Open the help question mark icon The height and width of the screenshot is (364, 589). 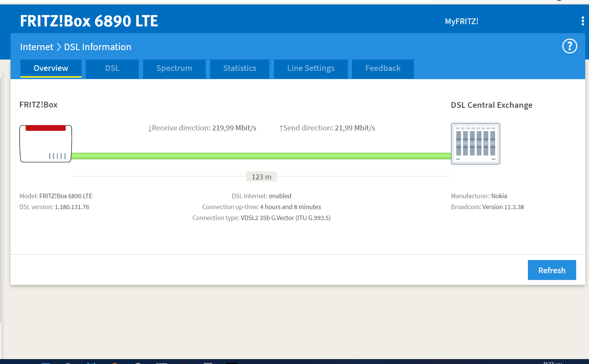pos(569,46)
